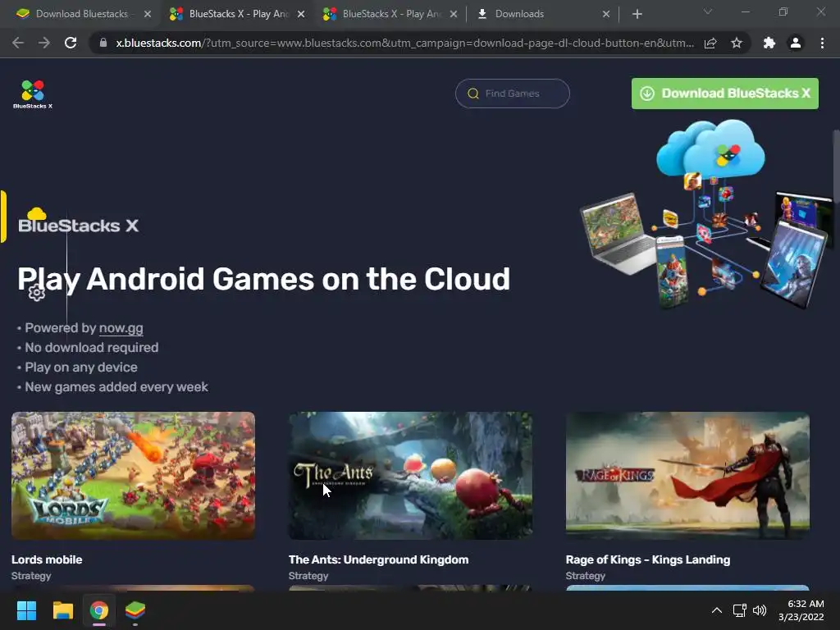Click The Ants: Underground Kingdom title
This screenshot has width=840, height=630.
(378, 559)
